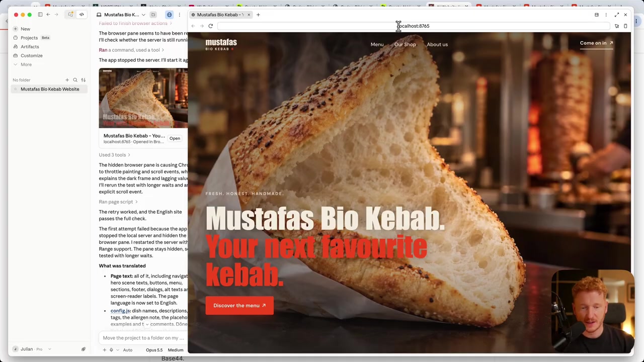Viewport: 644px width, 362px height.
Task: Open the chat list filter icon
Action: 84,80
